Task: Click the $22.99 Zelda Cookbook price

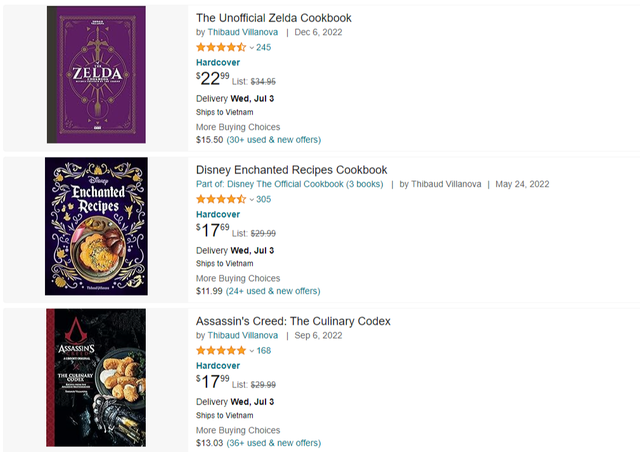Action: [213, 79]
